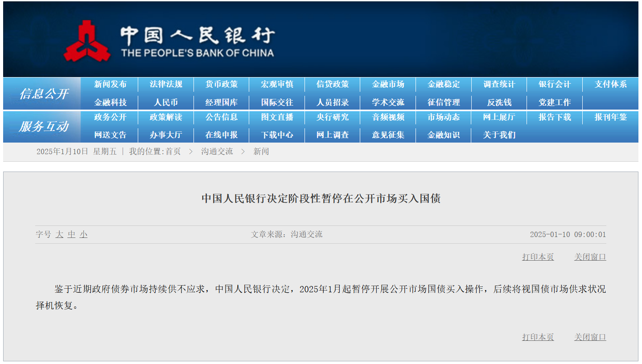642x364 pixels.
Task: Open 在线申报 section
Action: tap(222, 135)
